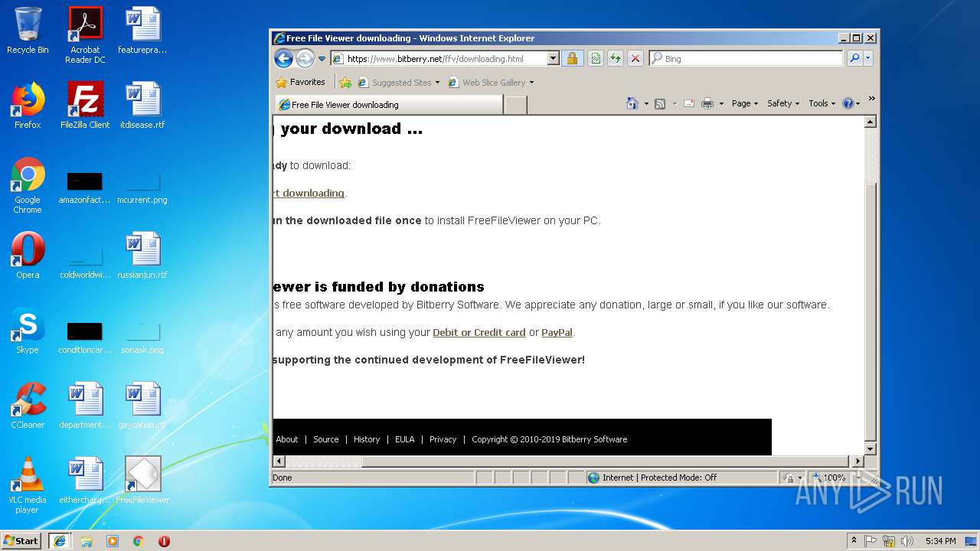Open the PayPal donation link
This screenshot has width=980, height=551.
click(x=557, y=332)
